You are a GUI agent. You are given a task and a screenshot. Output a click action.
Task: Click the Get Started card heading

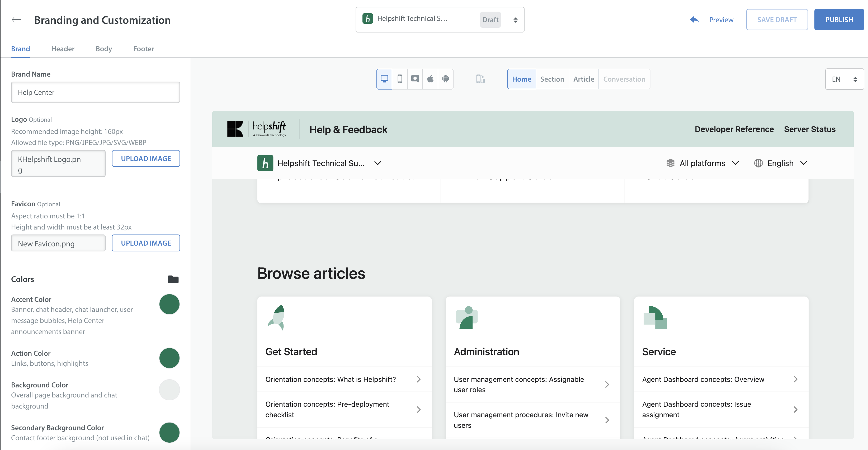coord(291,351)
